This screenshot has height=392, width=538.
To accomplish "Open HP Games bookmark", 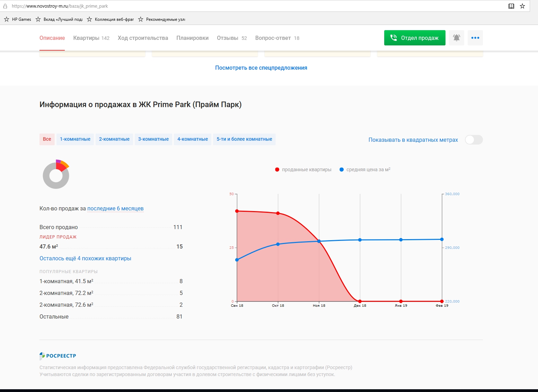I will click(x=18, y=19).
